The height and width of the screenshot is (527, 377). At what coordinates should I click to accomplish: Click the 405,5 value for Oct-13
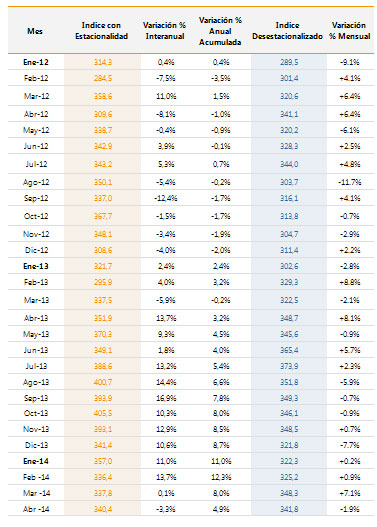(102, 413)
